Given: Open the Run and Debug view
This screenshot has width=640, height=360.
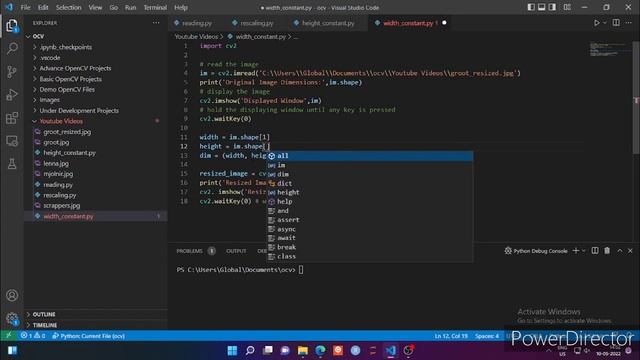Looking at the screenshot, I should coord(12,95).
